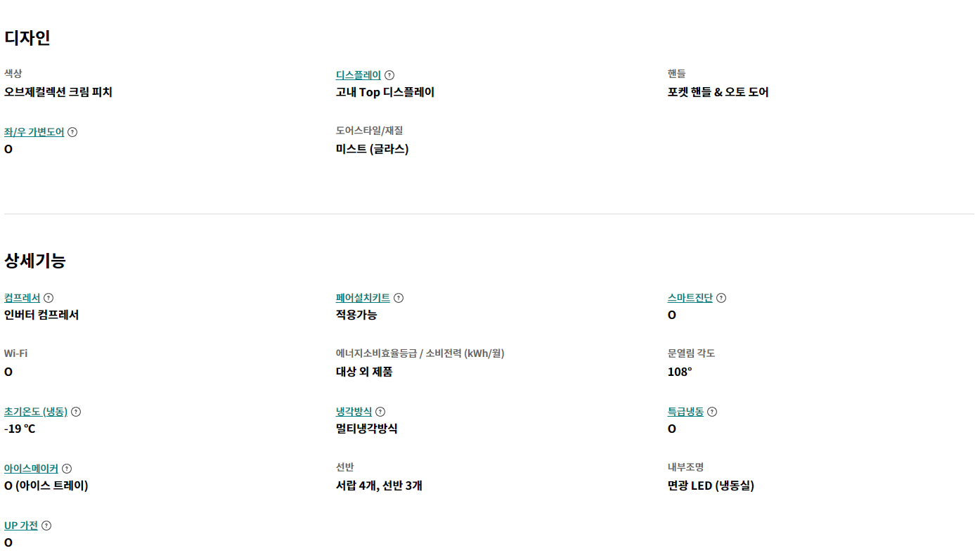Show help for 페어설치키트 via its icon

(x=399, y=298)
